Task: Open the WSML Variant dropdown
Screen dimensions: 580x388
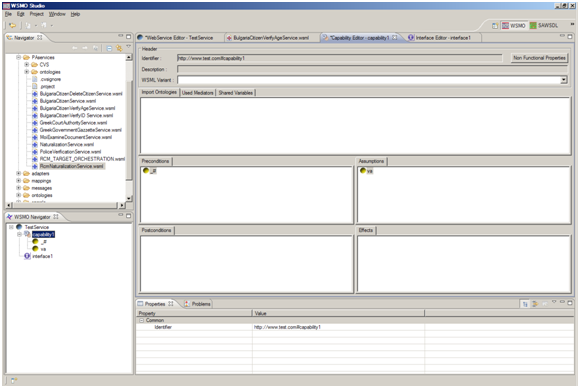Action: point(564,80)
